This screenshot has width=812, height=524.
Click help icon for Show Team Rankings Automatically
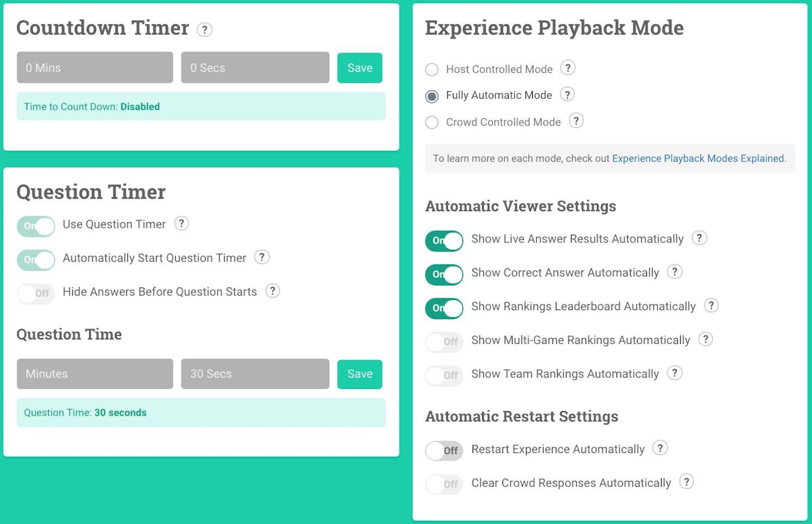[x=674, y=373]
